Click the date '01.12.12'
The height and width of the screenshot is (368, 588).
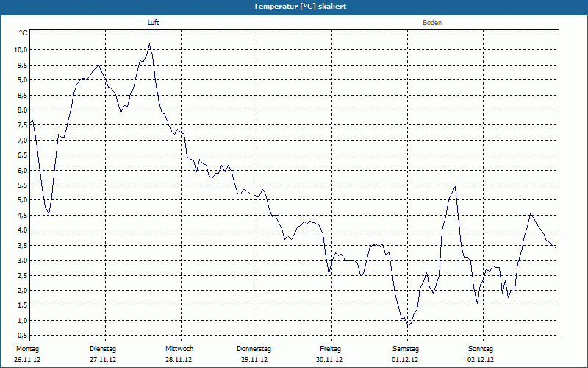pyautogui.click(x=405, y=360)
